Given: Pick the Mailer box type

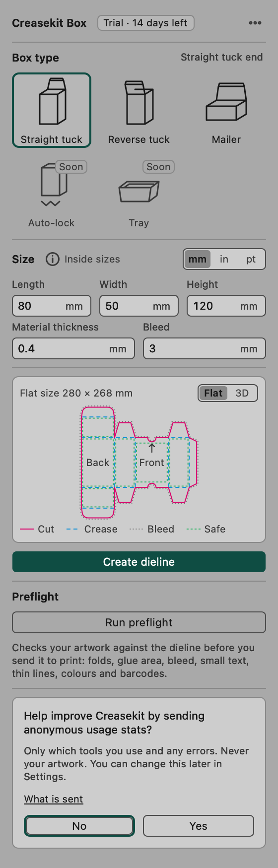Looking at the screenshot, I should (x=226, y=110).
